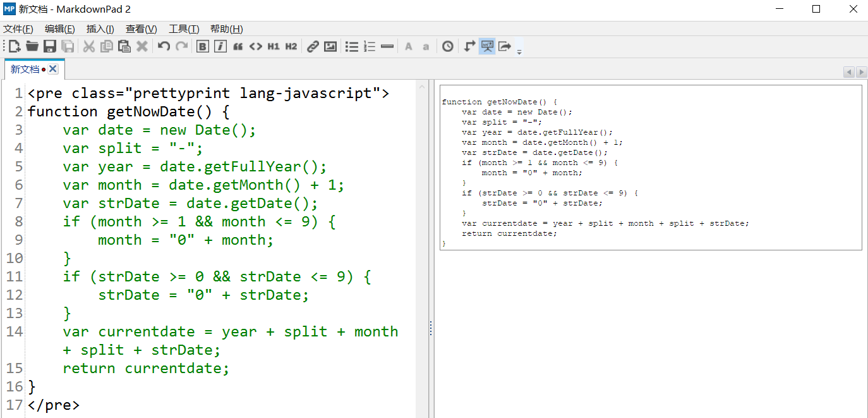Image resolution: width=868 pixels, height=418 pixels.
Task: Click 'return currentdate;' in preview pane
Action: pos(509,233)
